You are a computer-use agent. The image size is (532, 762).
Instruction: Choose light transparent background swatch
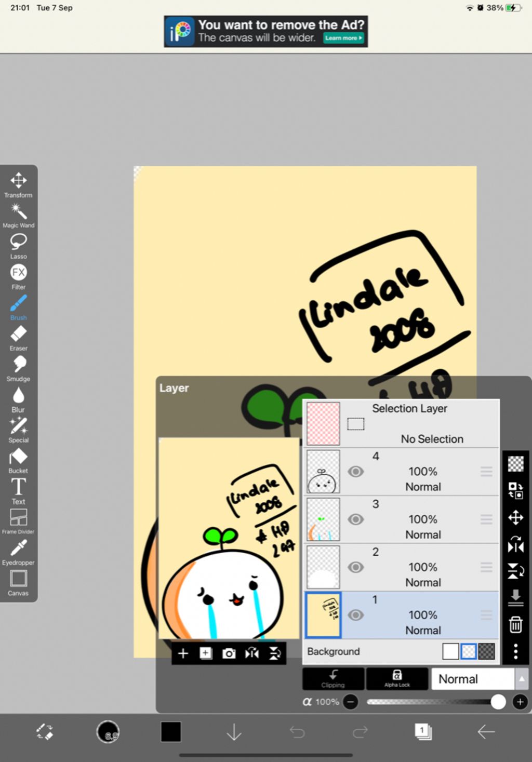(469, 651)
